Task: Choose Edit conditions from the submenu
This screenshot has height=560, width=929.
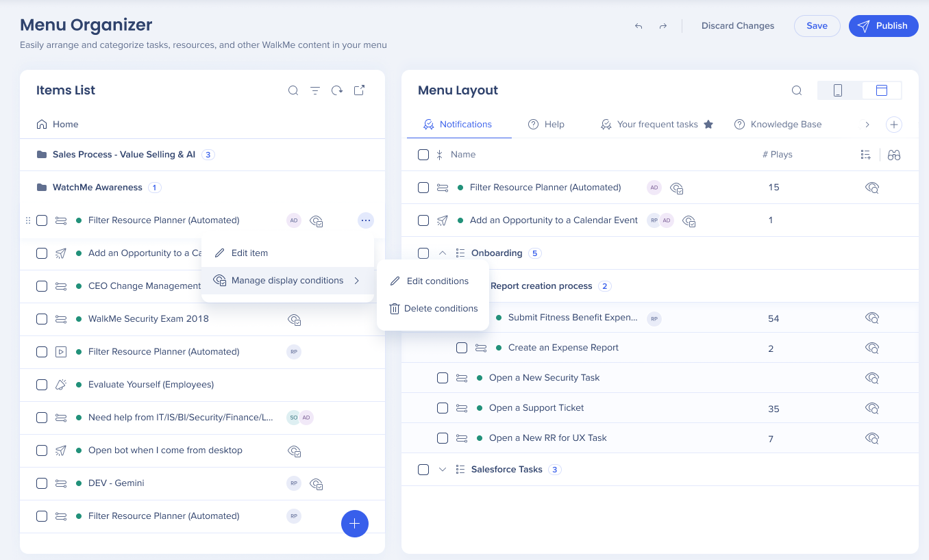Action: 437,281
